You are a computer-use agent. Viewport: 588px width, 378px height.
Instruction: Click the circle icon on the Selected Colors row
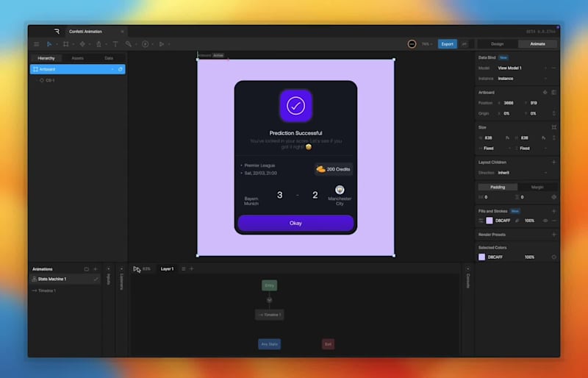tap(554, 257)
